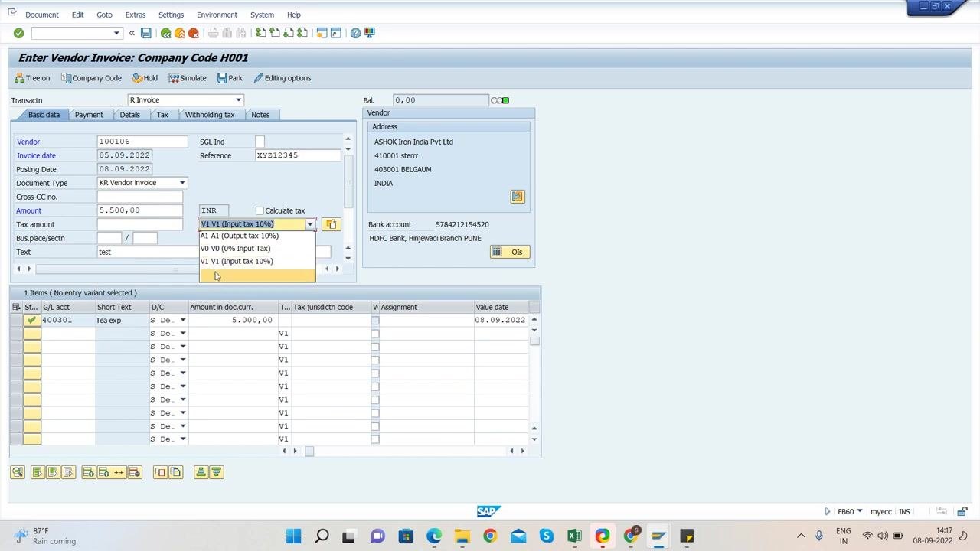Tick the Calculate tax checkbox
The height and width of the screenshot is (551, 980).
pyautogui.click(x=260, y=210)
